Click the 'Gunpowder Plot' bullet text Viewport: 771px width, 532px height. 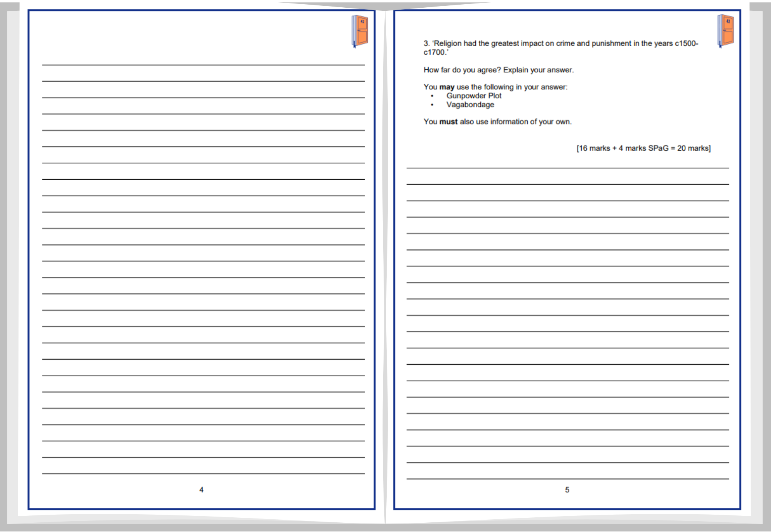click(x=474, y=96)
